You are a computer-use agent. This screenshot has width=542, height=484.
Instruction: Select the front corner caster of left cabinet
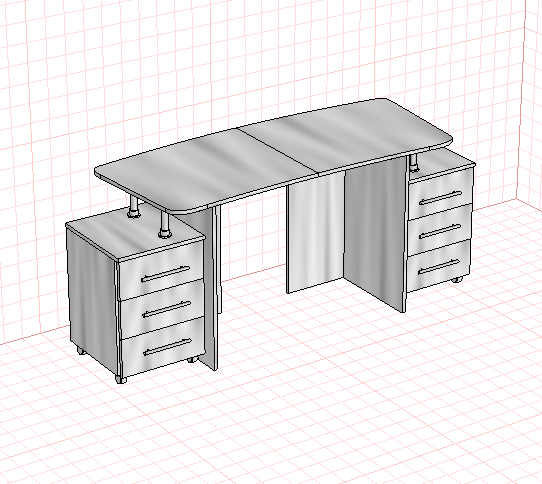point(120,380)
